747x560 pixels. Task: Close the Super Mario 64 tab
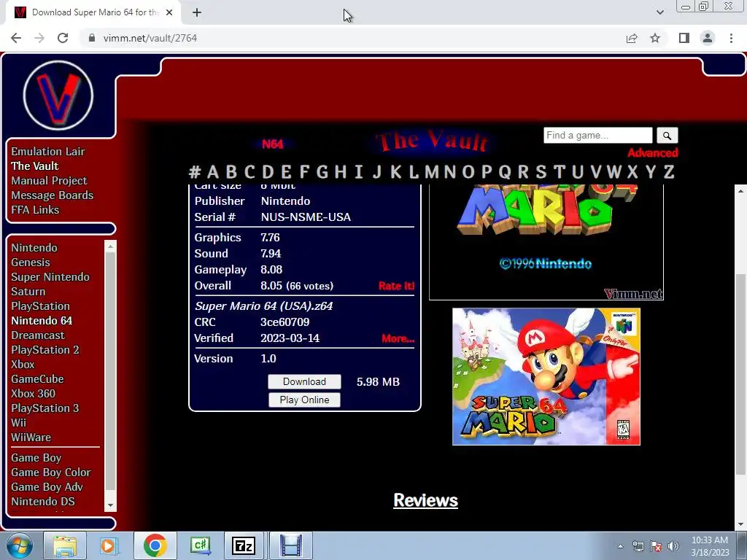click(169, 12)
